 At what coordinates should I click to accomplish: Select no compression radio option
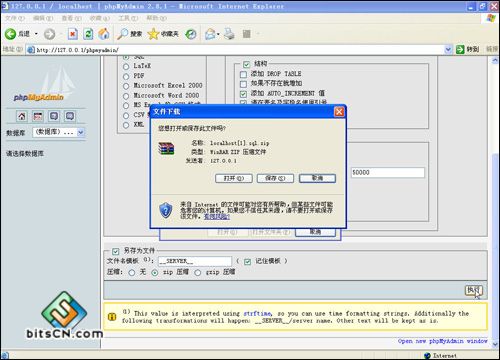(132, 273)
